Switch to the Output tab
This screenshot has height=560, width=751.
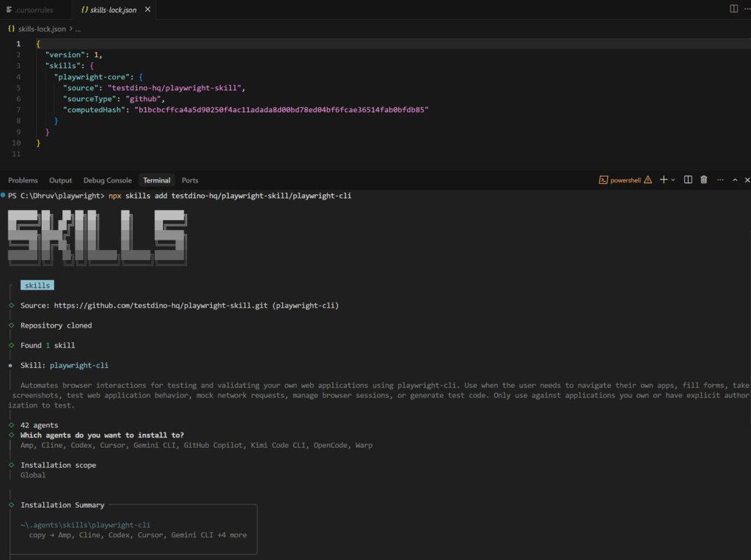pos(60,180)
